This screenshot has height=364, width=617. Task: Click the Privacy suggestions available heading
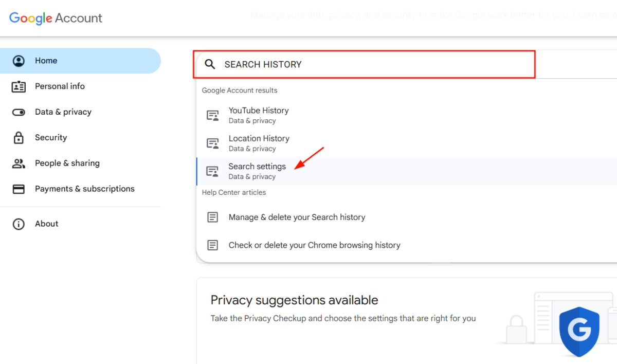coord(294,300)
